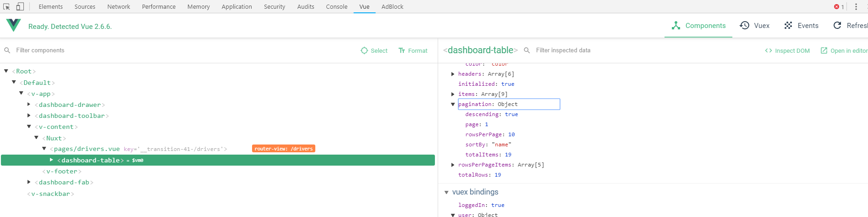Collapse the vuex bindings section
Screen dimensions: 868x217
click(x=446, y=192)
